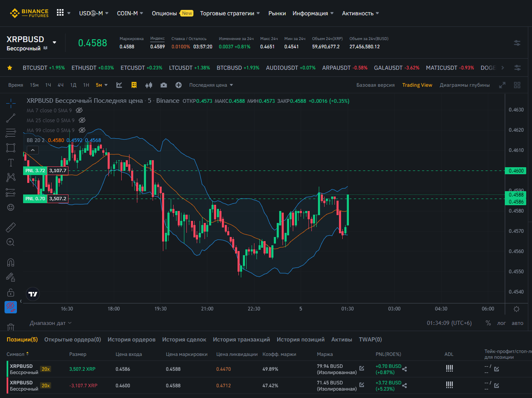The image size is (532, 398).
Task: Select the crosshair cursor tool
Action: click(11, 103)
